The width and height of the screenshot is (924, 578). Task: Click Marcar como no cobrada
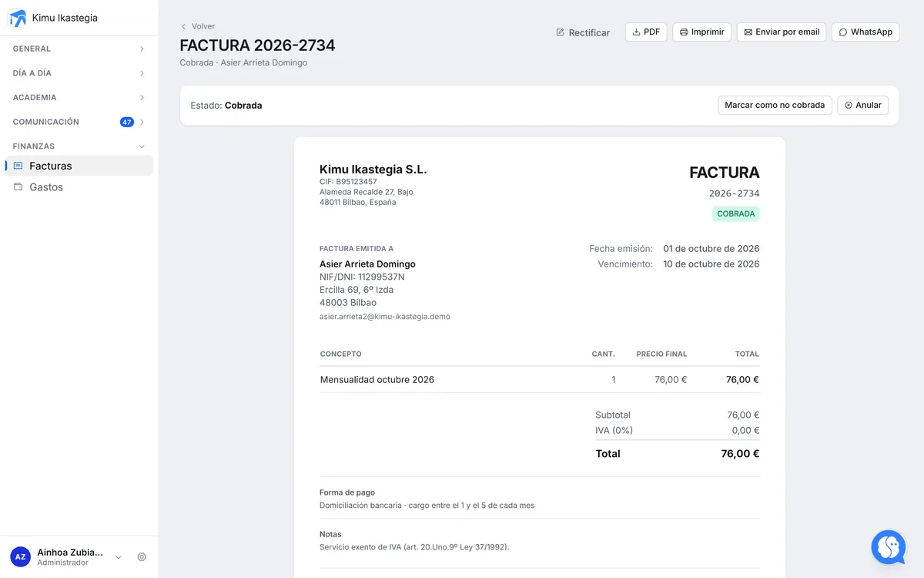tap(775, 105)
